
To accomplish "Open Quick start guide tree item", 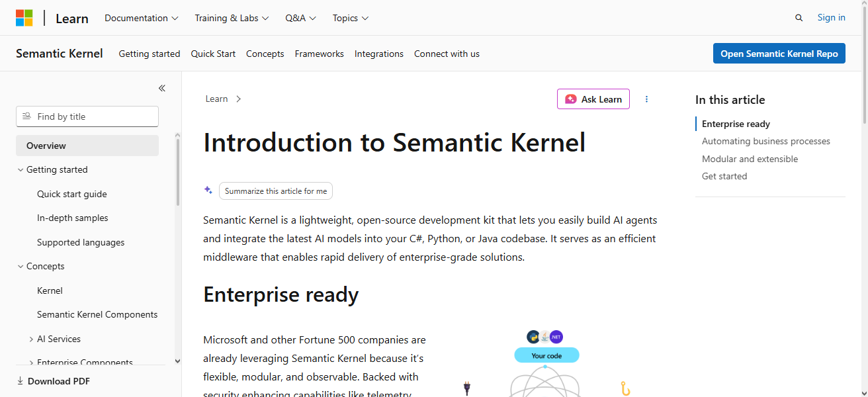I will tap(72, 194).
